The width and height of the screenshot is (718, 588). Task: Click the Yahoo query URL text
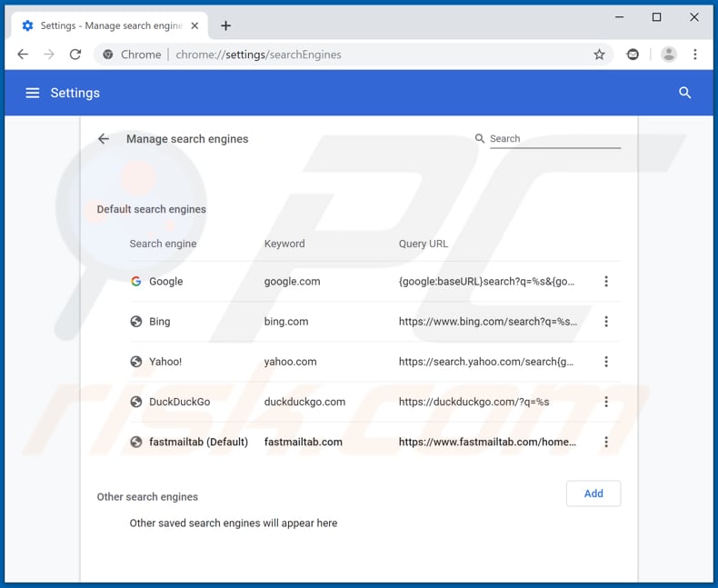(x=486, y=362)
